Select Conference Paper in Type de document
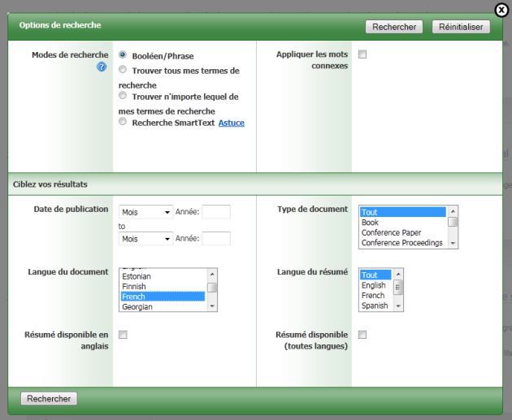The width and height of the screenshot is (512, 420). click(391, 232)
